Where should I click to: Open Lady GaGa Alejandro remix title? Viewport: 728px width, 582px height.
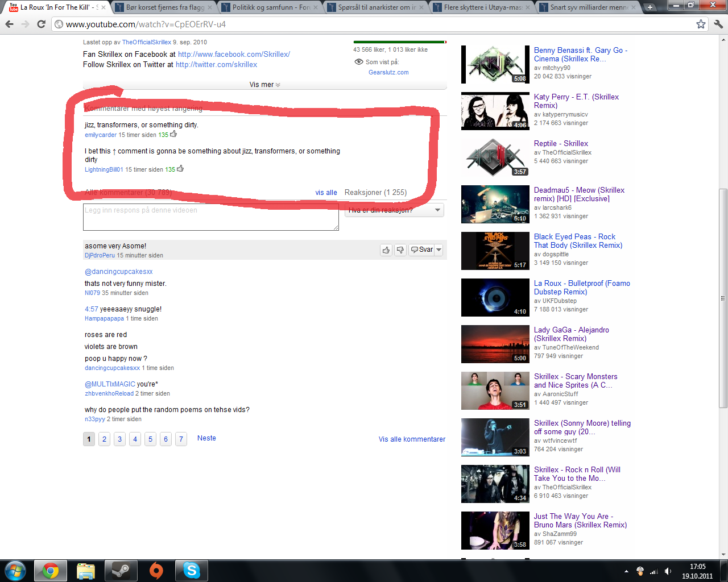point(572,334)
